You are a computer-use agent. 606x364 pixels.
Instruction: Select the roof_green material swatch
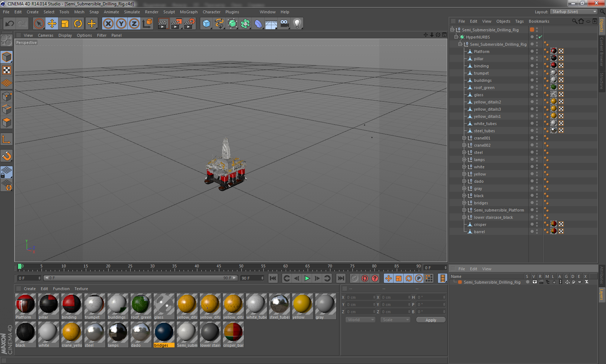pos(141,306)
